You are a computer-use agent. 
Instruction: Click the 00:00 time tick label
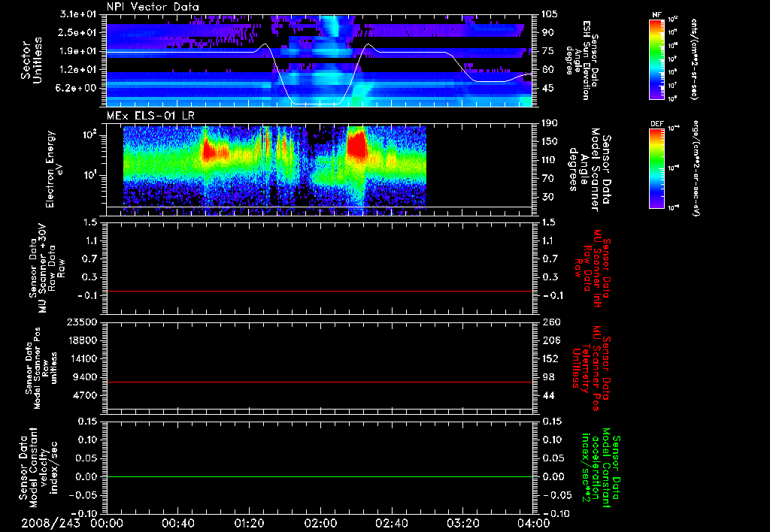coord(107,523)
